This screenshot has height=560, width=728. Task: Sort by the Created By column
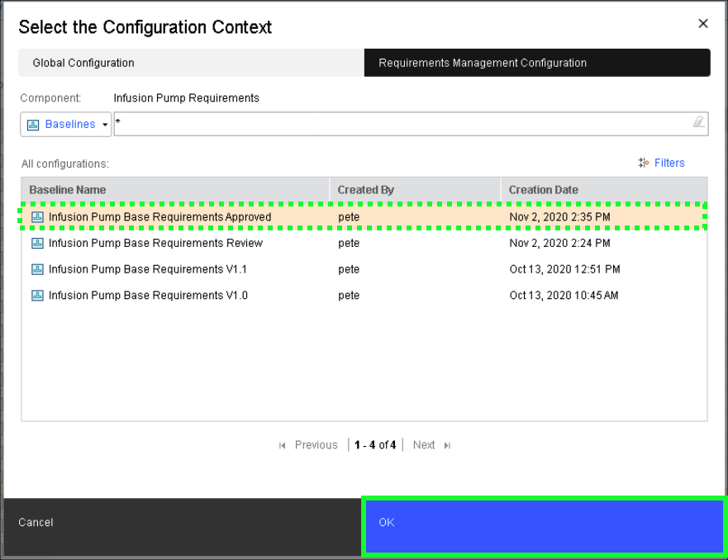415,190
